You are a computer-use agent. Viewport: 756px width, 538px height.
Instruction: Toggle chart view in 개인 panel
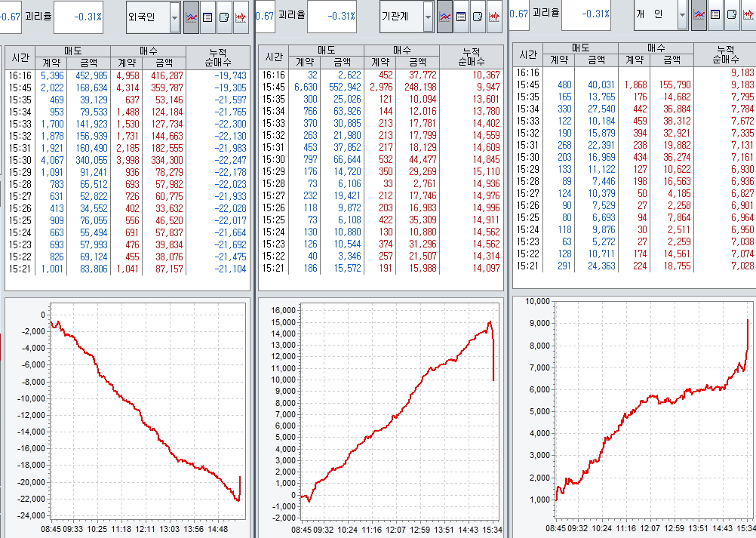[699, 14]
